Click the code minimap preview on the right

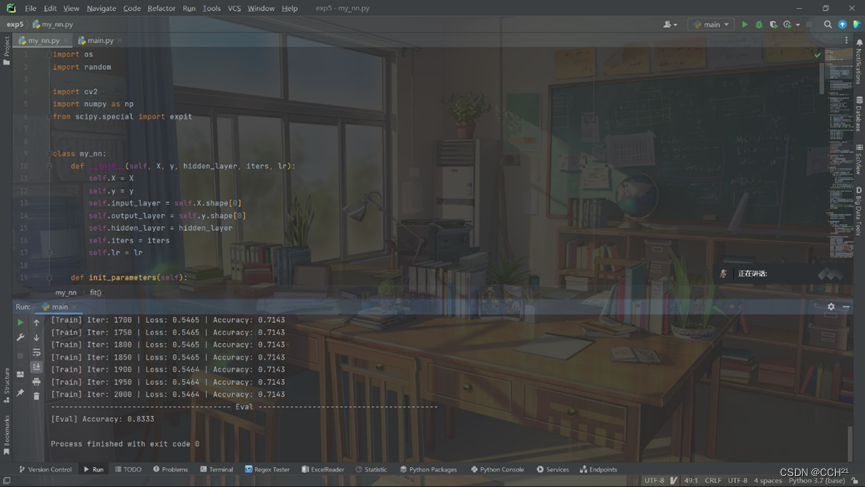point(841,154)
